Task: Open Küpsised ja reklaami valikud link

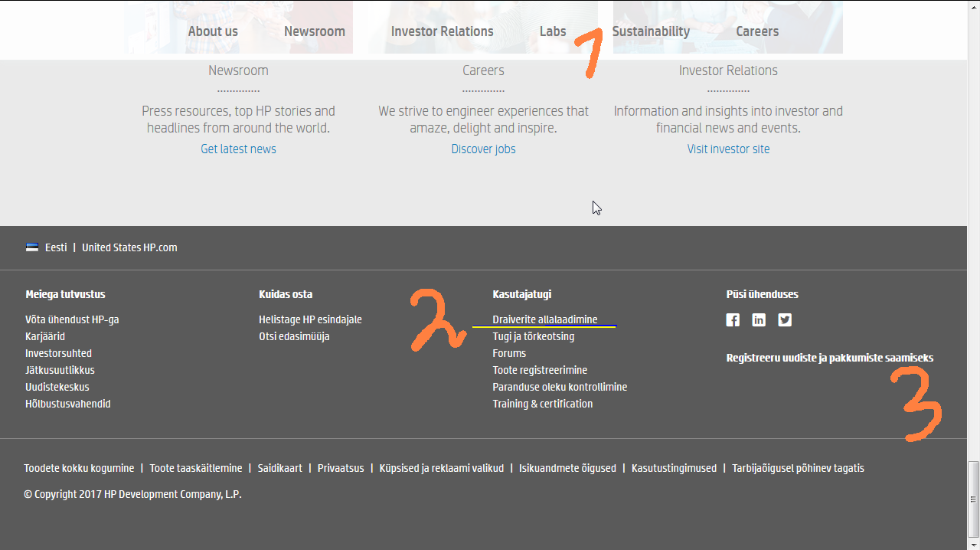Action: (442, 468)
